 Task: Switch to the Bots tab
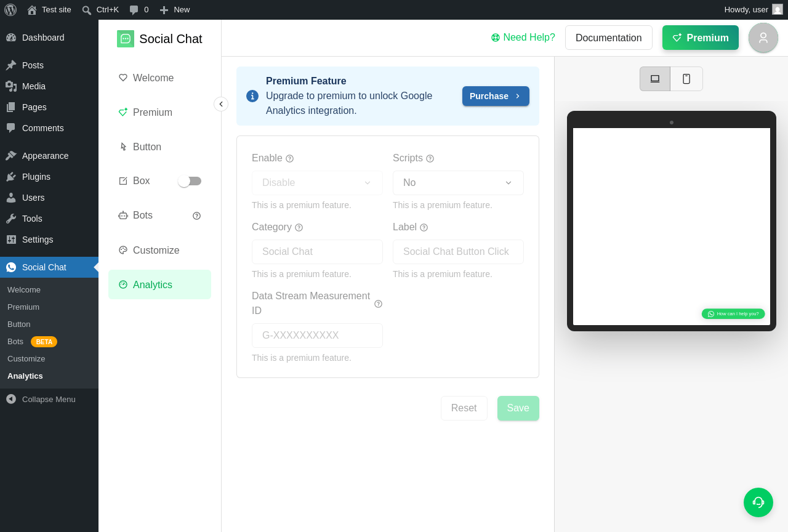(143, 216)
